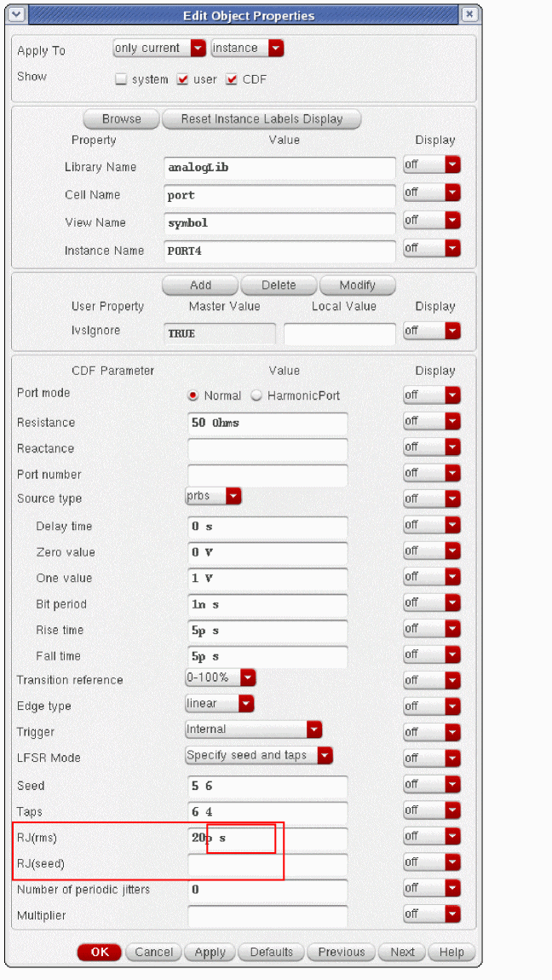Open the Apply To 'only current' dropdown
The image size is (552, 980).
tap(160, 49)
